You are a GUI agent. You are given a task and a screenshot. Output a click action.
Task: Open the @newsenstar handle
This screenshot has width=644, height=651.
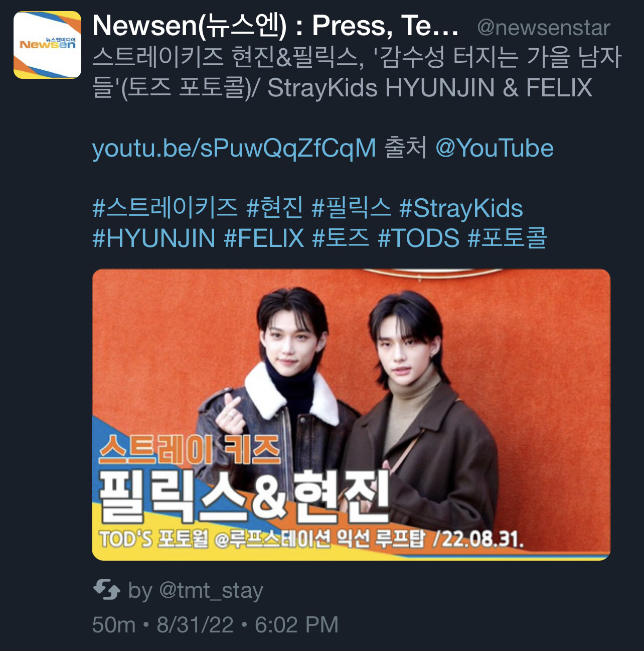(x=544, y=28)
